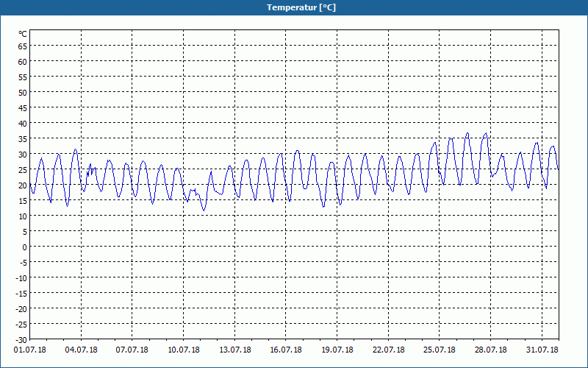Select the 50 label on the y-axis
The image size is (588, 368).
tap(22, 92)
